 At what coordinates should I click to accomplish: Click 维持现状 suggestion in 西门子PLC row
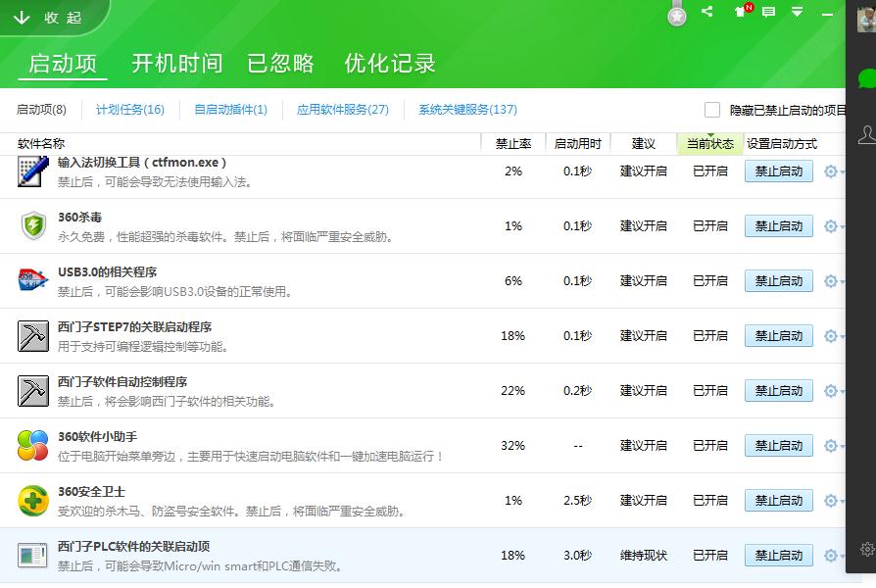[x=643, y=555]
